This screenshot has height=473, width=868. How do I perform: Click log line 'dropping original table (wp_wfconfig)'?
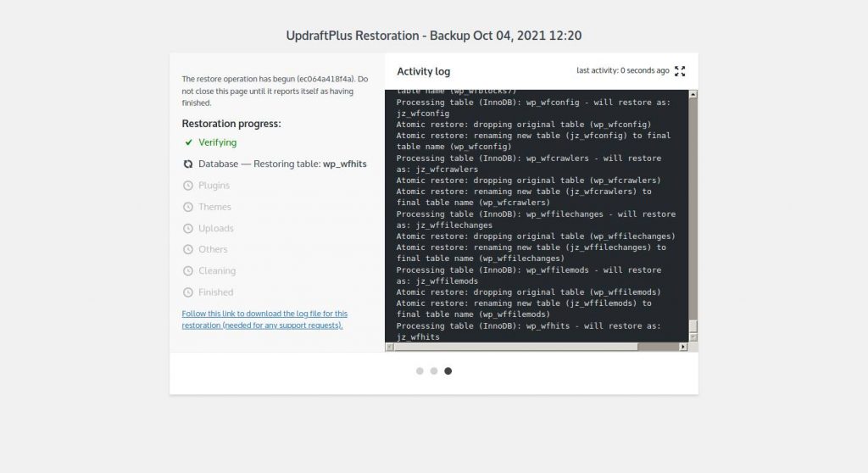click(524, 125)
